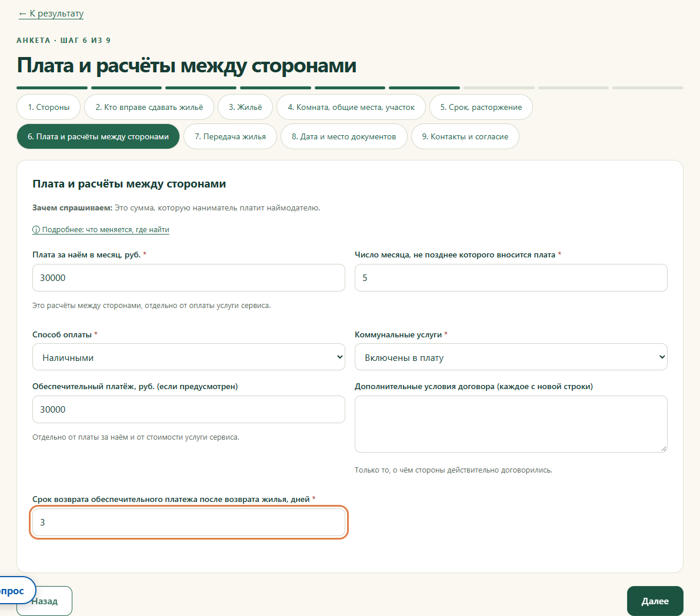Open tab '4. Комната, общие места, участок'
The width and height of the screenshot is (700, 616).
(x=351, y=107)
